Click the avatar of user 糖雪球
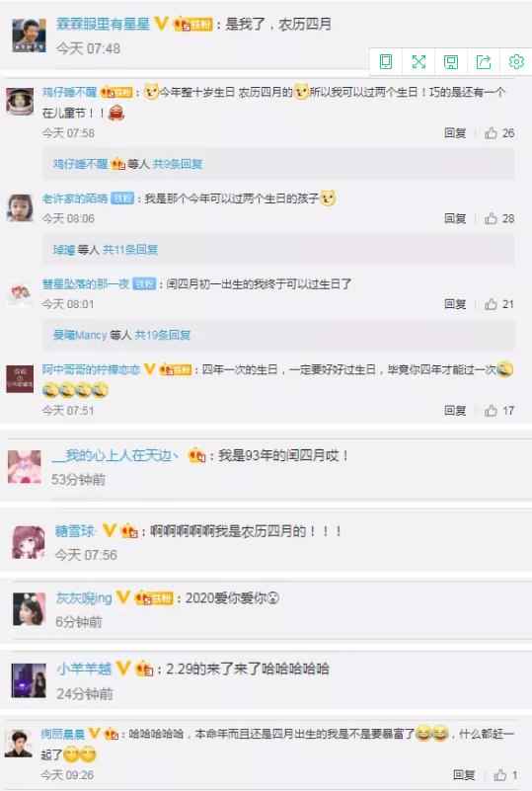Viewport: 532px width, 791px height. [x=28, y=542]
